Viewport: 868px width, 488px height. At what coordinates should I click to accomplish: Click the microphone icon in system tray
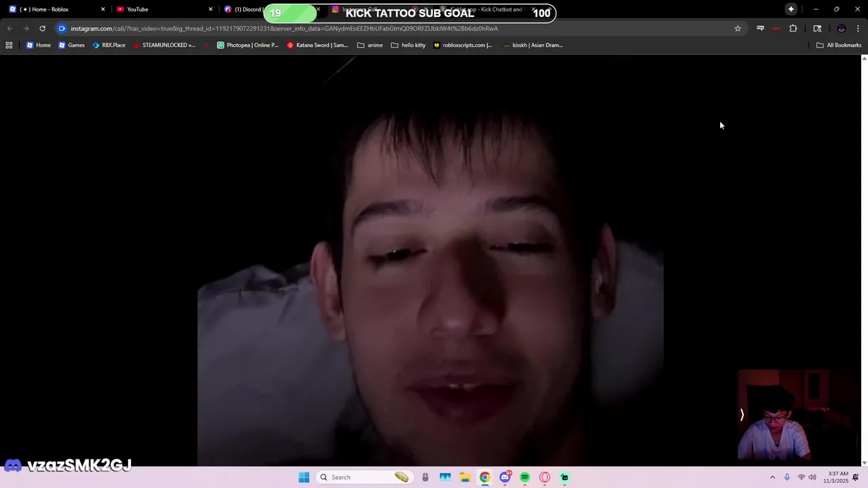click(x=787, y=477)
